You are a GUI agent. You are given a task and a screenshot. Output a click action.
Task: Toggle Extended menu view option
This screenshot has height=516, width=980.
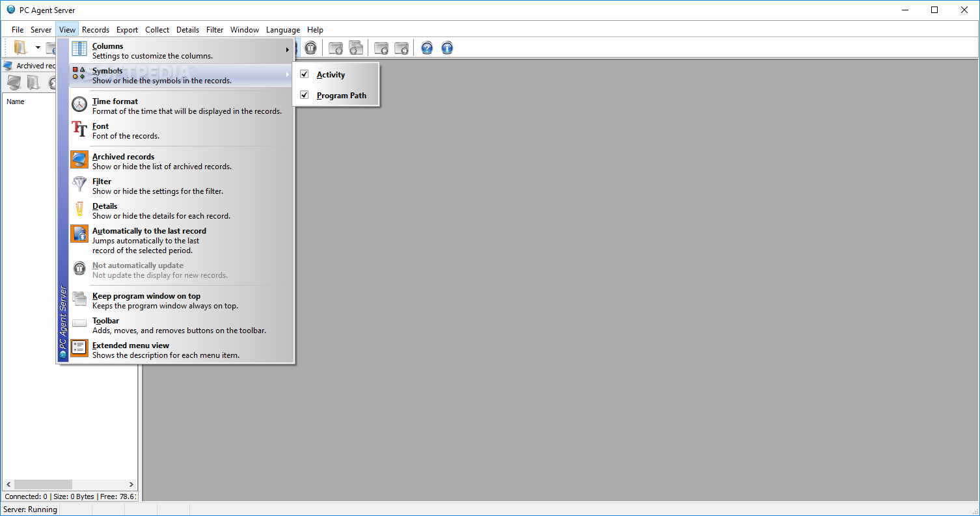(x=181, y=350)
